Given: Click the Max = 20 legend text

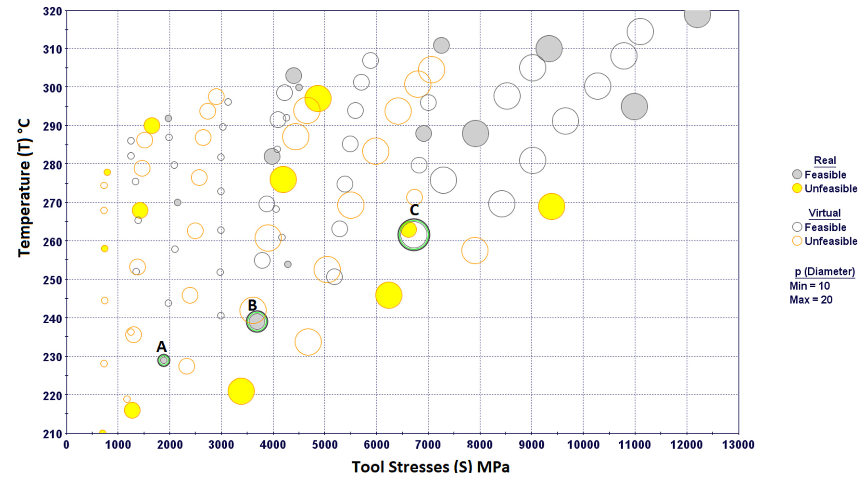Looking at the screenshot, I should (811, 300).
